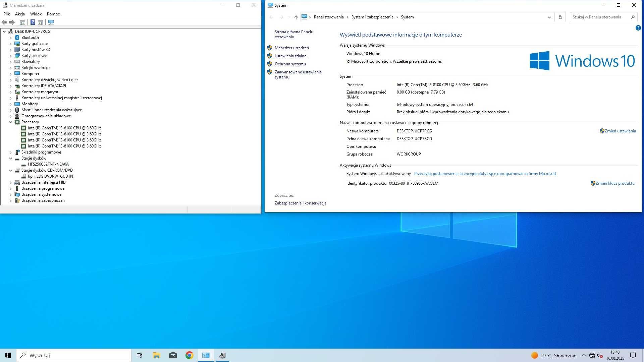Click the Kontrolery dźwięku speaker icon
Image resolution: width=644 pixels, height=362 pixels.
[x=17, y=80]
